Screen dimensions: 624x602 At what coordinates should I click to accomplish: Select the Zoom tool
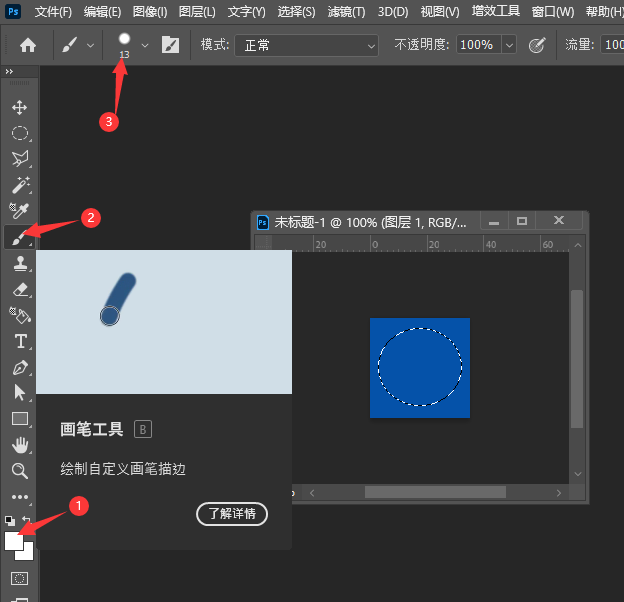coord(20,471)
